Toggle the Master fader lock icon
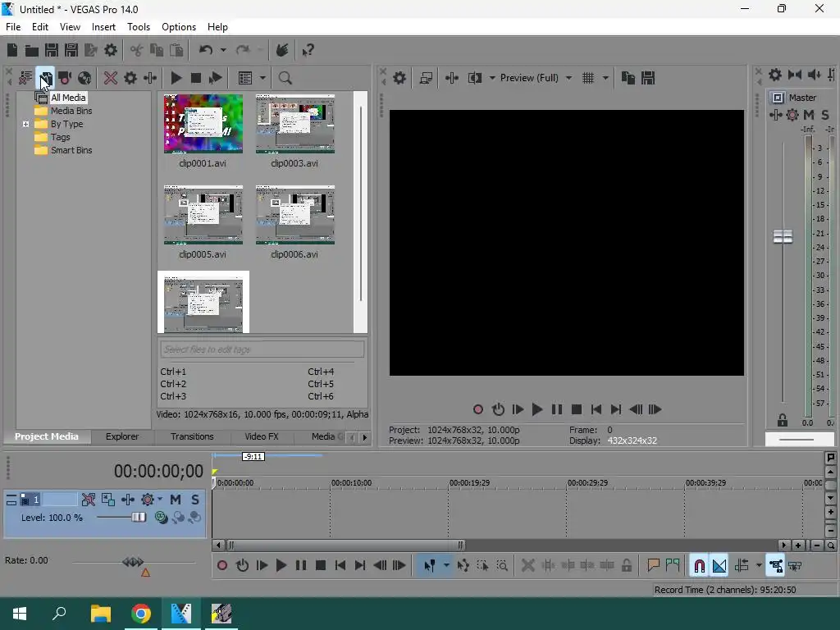The height and width of the screenshot is (630, 840). (x=783, y=421)
